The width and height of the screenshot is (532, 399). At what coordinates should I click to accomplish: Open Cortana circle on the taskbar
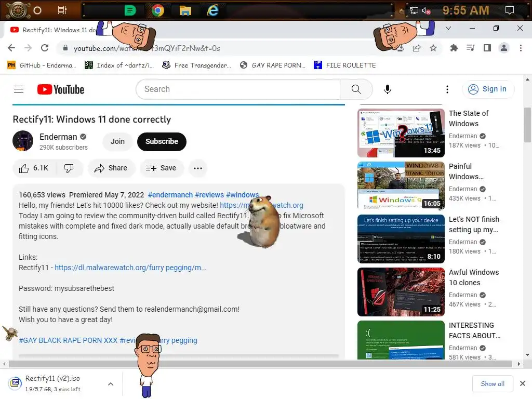click(37, 10)
